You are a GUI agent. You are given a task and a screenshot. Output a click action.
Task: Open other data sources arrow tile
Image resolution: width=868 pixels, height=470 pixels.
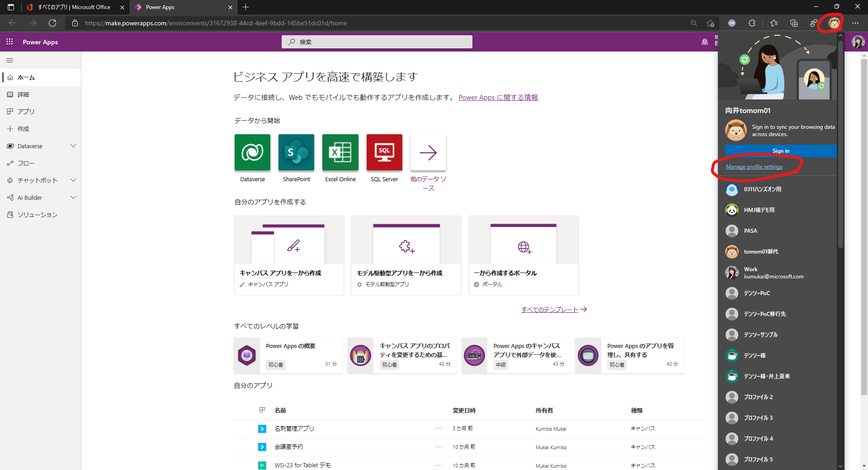click(x=428, y=152)
